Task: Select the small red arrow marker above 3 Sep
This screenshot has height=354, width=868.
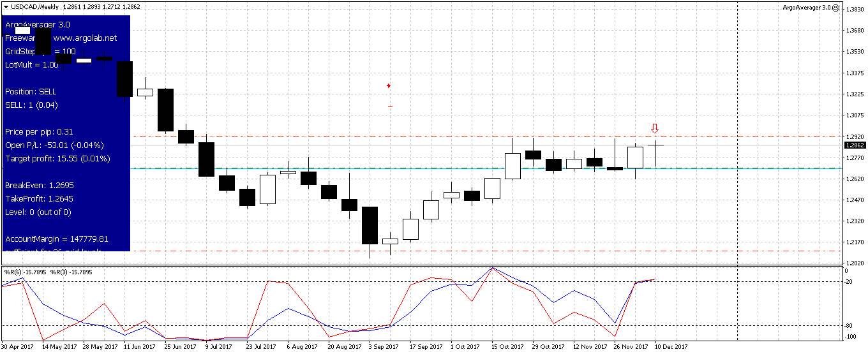Action: [x=389, y=85]
